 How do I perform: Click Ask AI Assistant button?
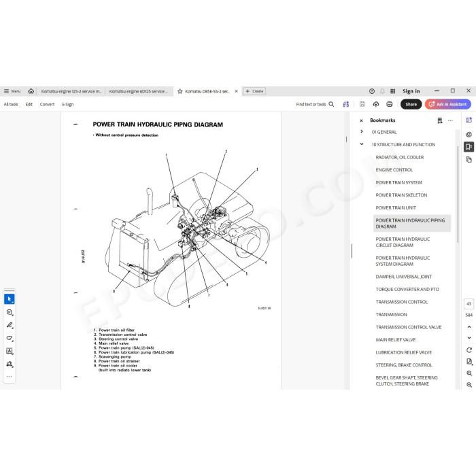point(448,105)
